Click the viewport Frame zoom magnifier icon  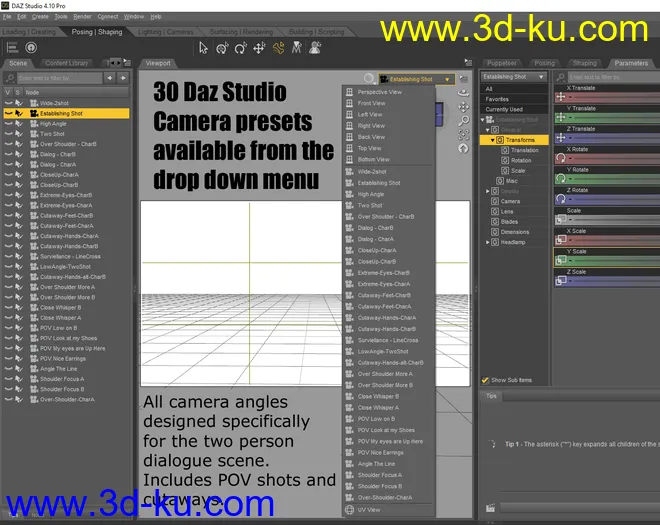(463, 119)
